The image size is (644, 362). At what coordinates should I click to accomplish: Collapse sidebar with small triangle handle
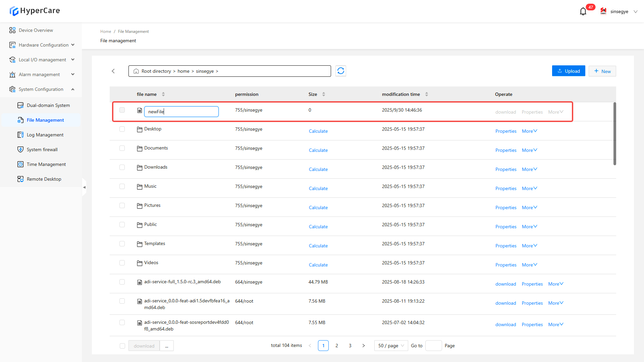tap(84, 187)
